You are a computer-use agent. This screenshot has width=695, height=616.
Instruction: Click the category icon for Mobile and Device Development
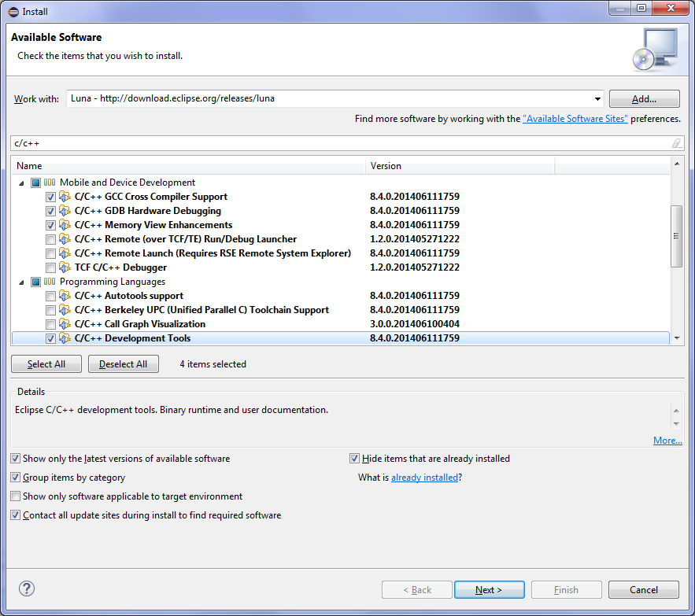(50, 183)
